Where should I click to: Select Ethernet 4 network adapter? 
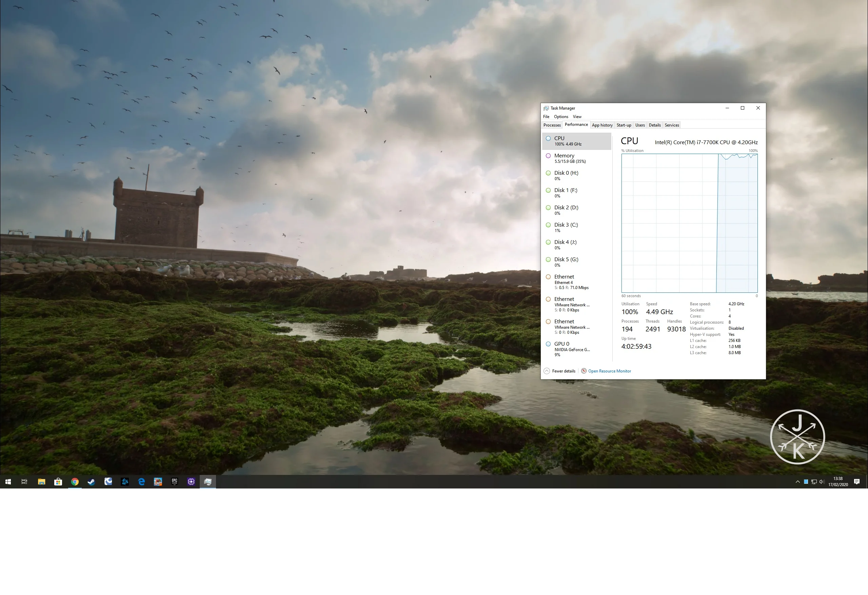coord(577,282)
